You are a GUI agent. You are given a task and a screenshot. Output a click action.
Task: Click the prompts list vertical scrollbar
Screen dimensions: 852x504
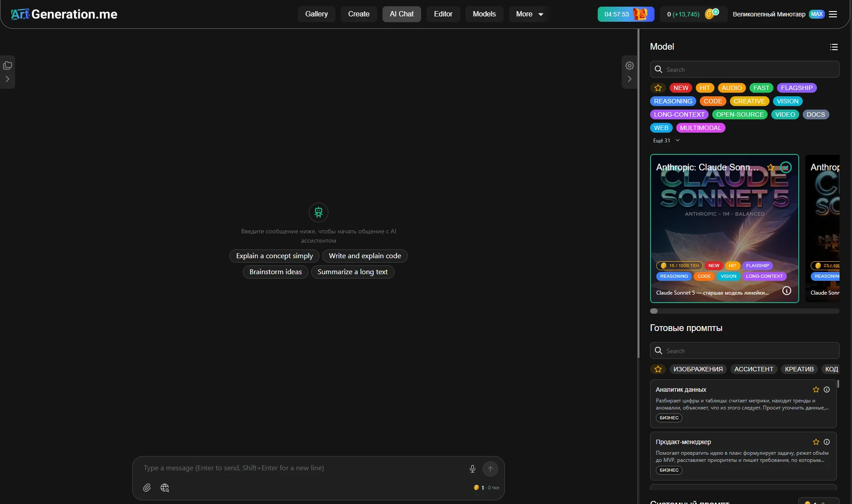click(x=838, y=384)
